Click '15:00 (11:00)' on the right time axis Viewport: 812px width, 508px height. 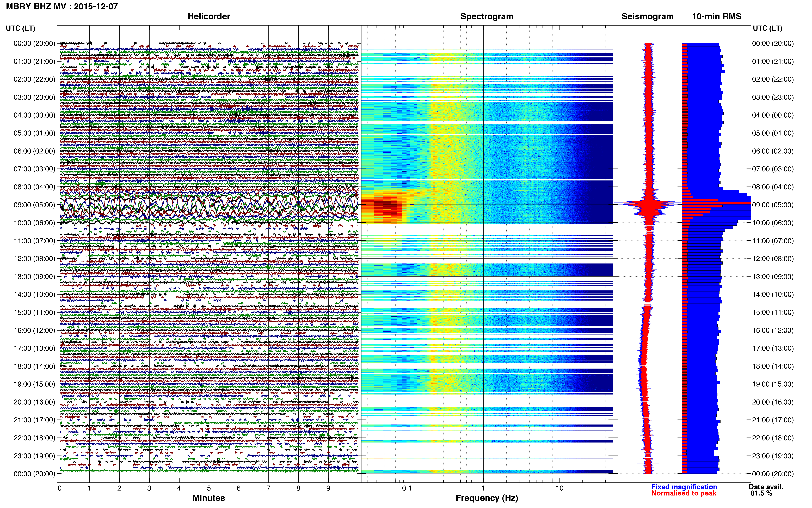tap(773, 312)
